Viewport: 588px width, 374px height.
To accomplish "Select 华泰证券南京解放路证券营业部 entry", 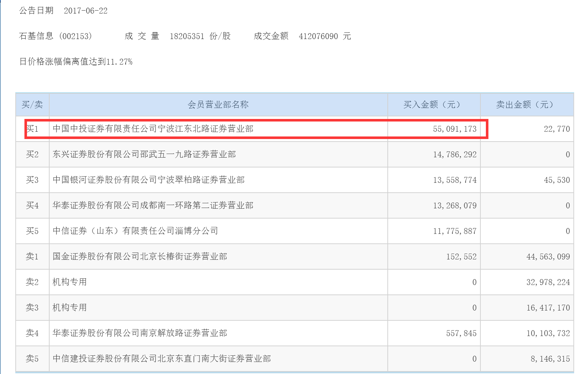I will pos(140,333).
